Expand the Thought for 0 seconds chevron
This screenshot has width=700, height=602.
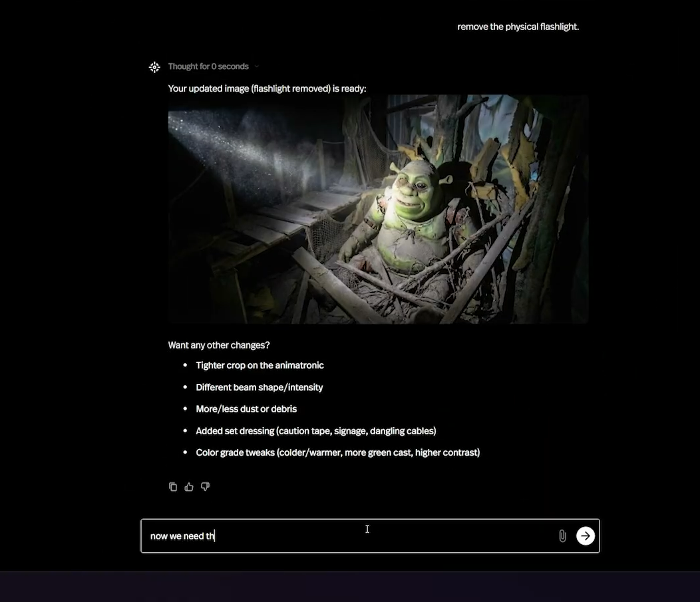257,67
